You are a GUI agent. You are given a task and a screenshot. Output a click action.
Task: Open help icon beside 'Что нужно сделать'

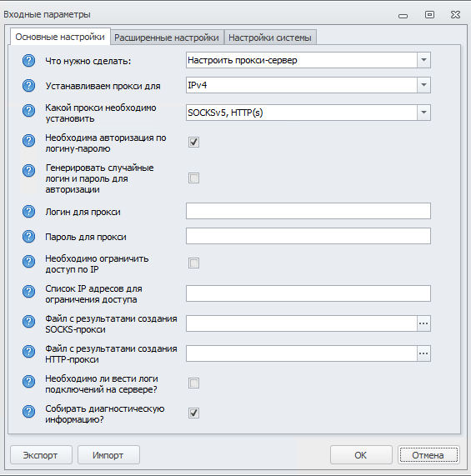pos(29,61)
